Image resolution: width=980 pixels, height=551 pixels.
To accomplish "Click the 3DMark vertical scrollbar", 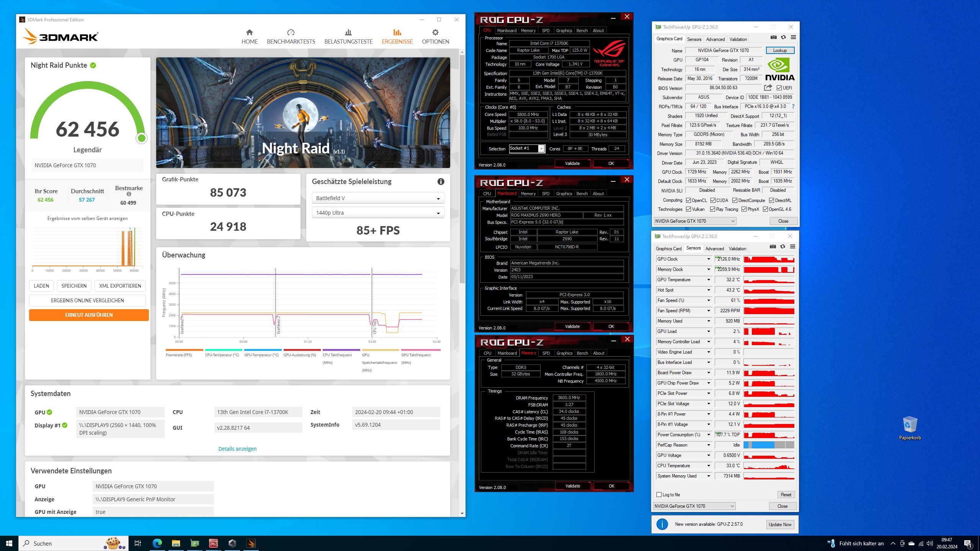I will (462, 168).
